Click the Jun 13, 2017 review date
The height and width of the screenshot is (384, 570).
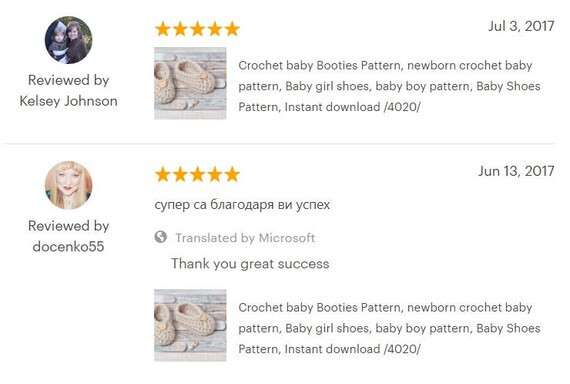coord(516,171)
